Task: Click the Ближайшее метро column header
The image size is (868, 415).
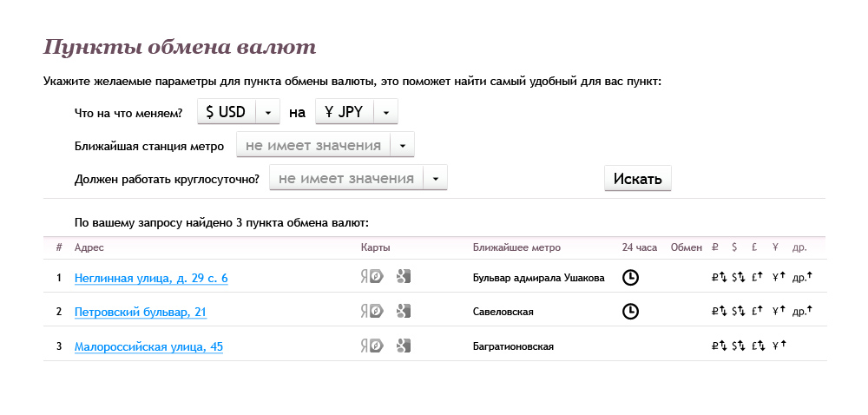Action: pyautogui.click(x=516, y=247)
